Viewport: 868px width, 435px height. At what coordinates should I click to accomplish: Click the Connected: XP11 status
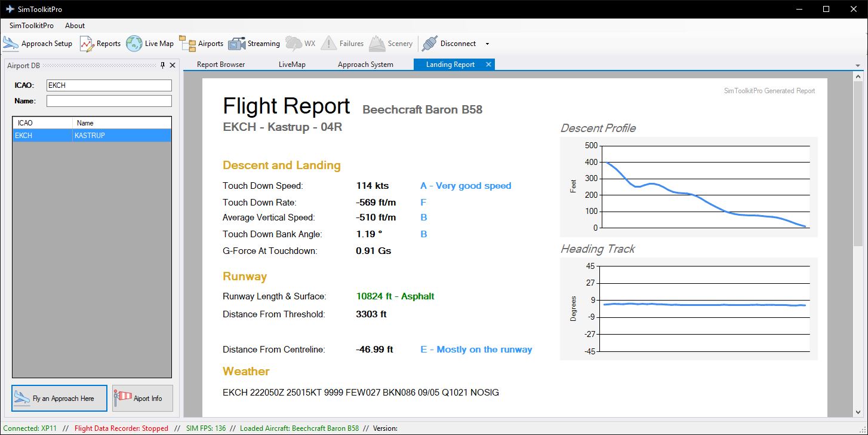(x=29, y=428)
